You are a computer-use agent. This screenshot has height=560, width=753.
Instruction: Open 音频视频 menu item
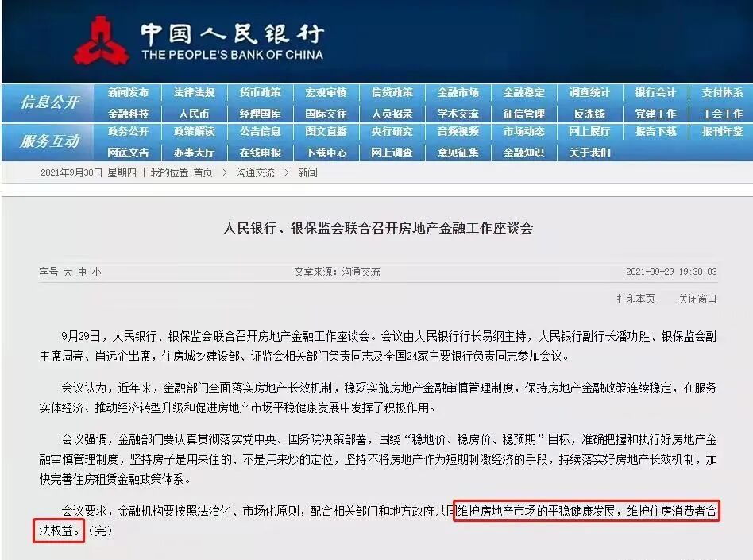click(458, 131)
